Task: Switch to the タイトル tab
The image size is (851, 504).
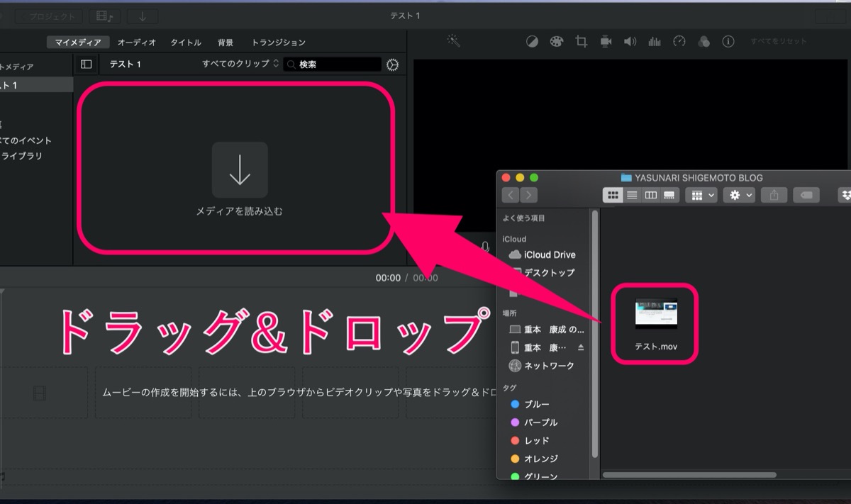Action: pyautogui.click(x=185, y=43)
